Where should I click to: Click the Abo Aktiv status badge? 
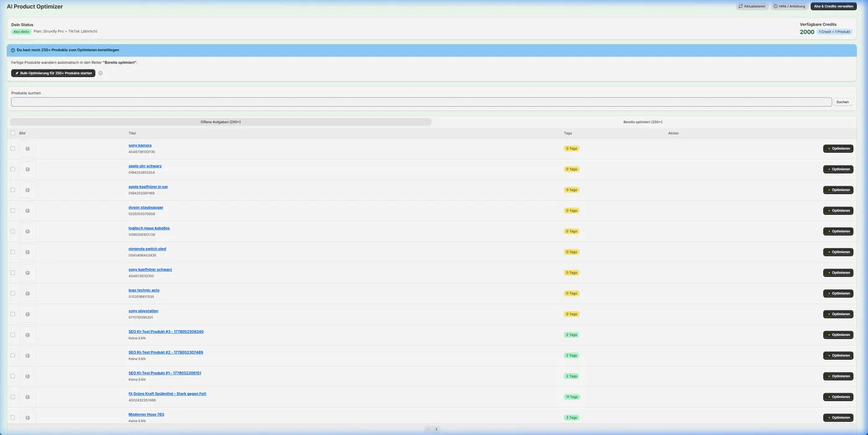pos(21,32)
